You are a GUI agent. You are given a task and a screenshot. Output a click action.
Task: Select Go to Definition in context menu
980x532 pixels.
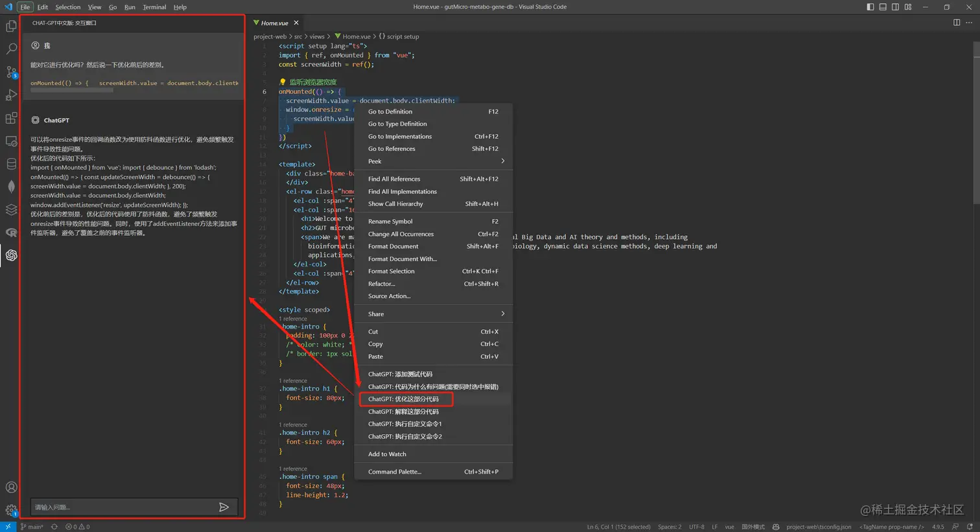click(x=434, y=111)
